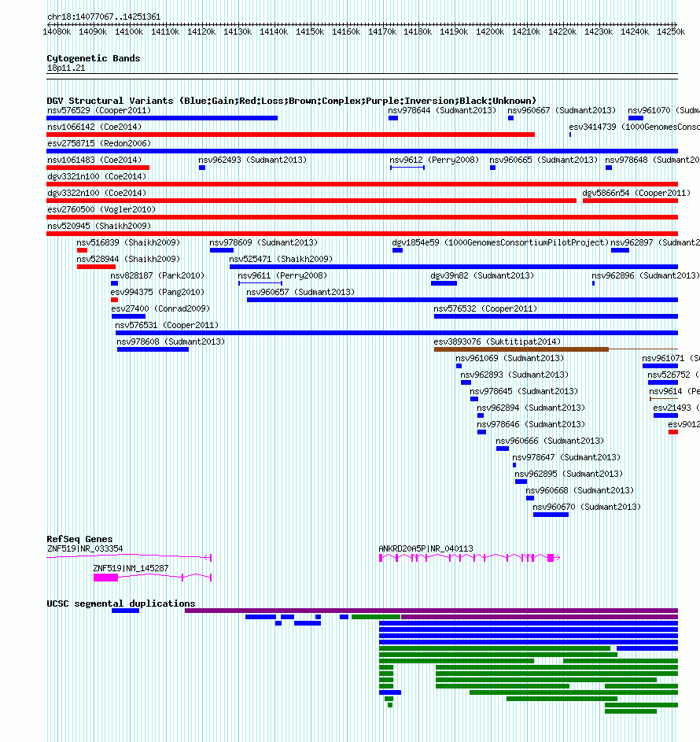Select the nsv962493 (Sudmant2013) variant
The width and height of the screenshot is (700, 742).
point(252,160)
